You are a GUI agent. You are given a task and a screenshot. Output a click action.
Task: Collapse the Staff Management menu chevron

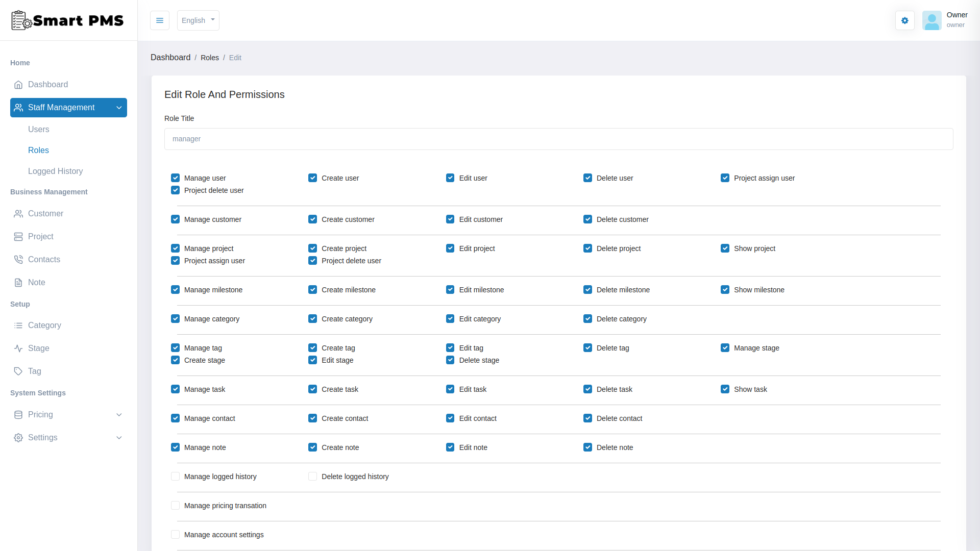click(x=119, y=108)
